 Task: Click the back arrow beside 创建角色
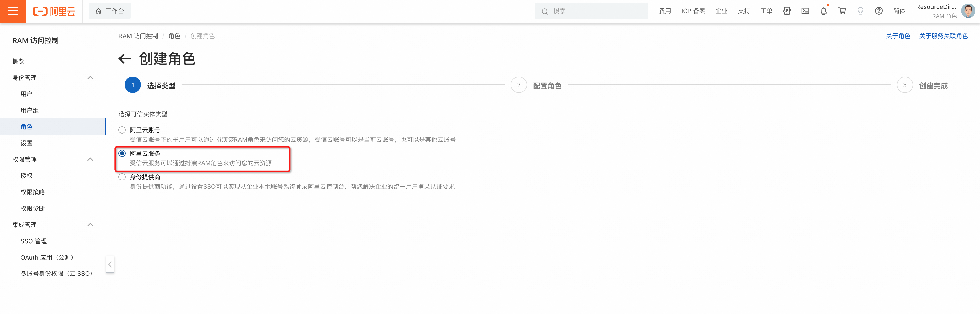(x=124, y=58)
